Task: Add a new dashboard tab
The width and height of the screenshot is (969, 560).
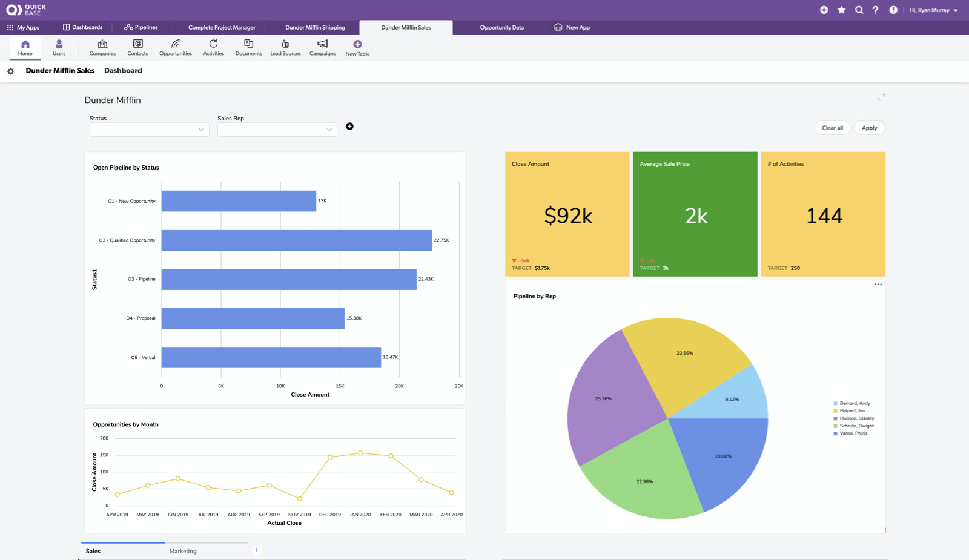Action: [257, 550]
